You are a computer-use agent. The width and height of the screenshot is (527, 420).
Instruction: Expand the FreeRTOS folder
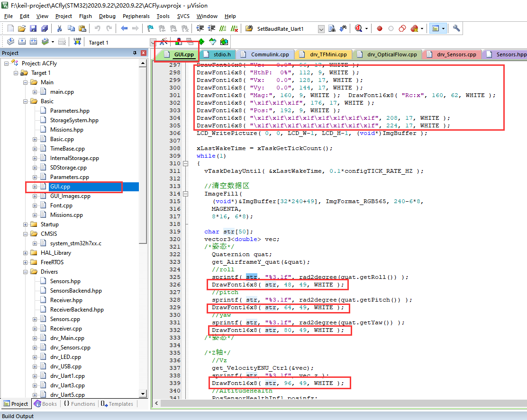(25, 262)
